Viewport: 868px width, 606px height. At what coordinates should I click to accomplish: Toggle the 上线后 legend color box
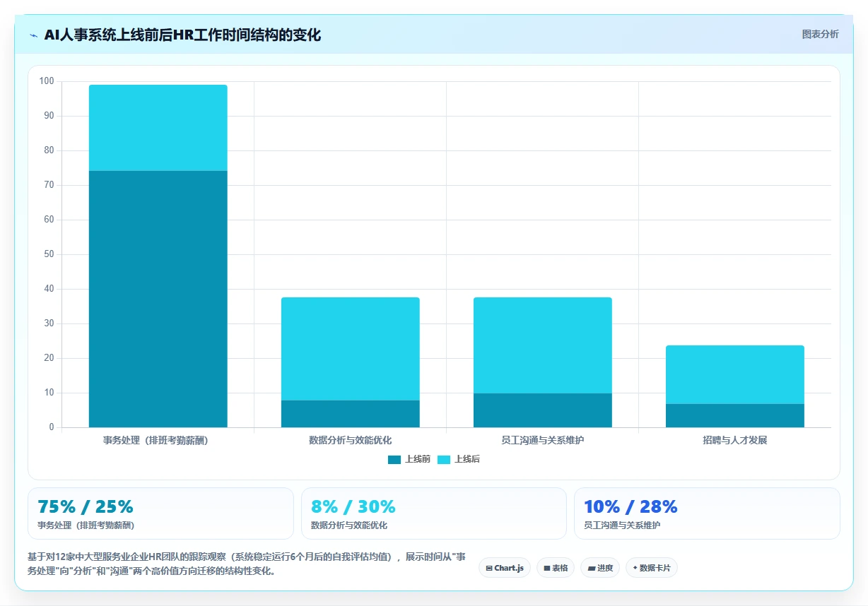(x=444, y=459)
